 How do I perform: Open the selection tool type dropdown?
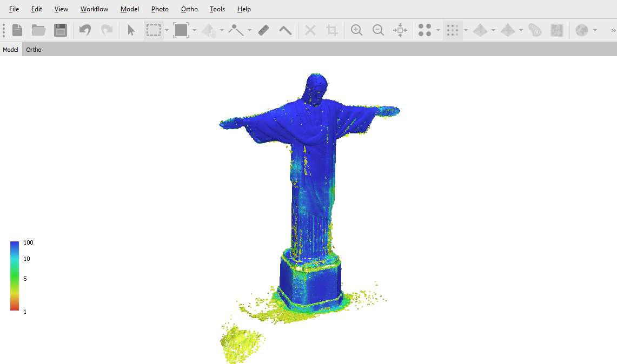tap(167, 30)
